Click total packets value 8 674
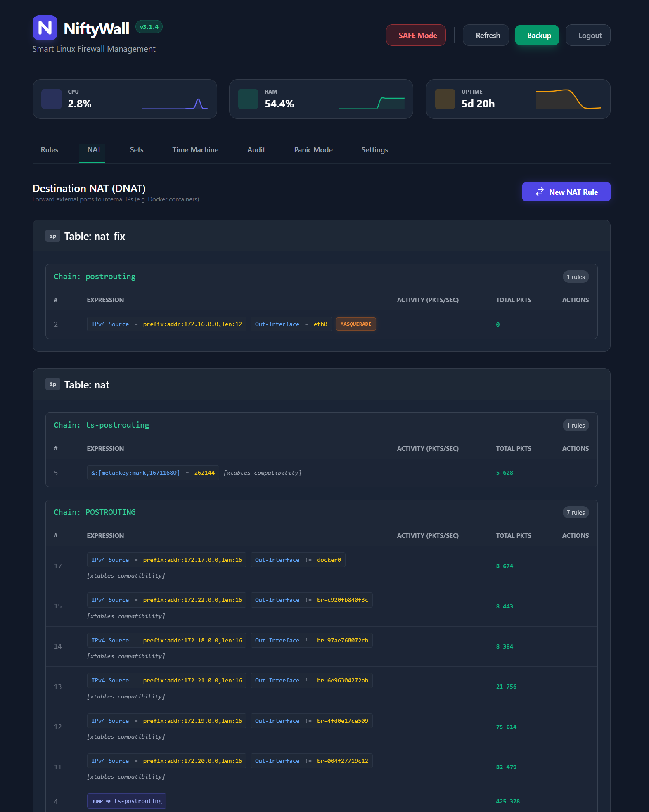The image size is (649, 812). click(505, 566)
